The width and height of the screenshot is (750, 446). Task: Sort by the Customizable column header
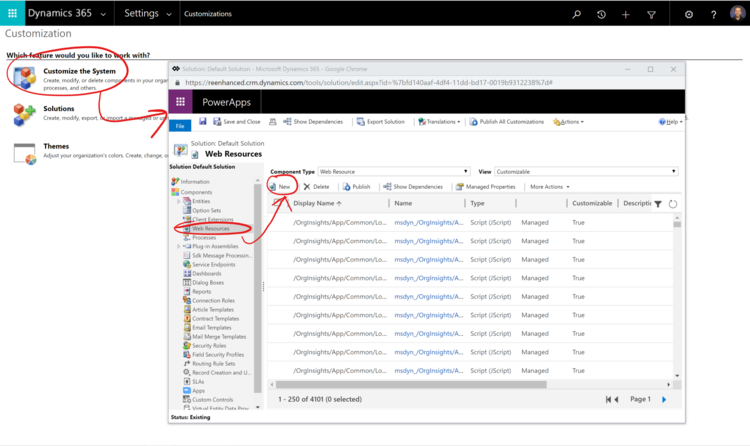[x=592, y=203]
